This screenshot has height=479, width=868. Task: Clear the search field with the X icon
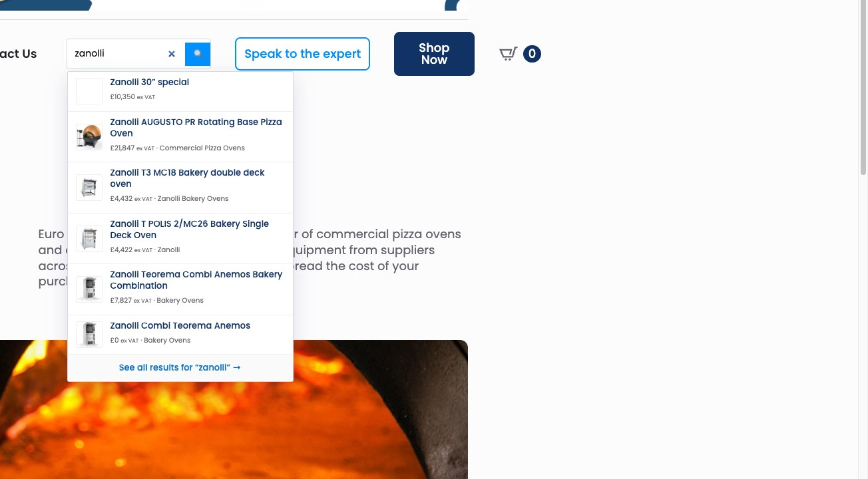coord(172,54)
